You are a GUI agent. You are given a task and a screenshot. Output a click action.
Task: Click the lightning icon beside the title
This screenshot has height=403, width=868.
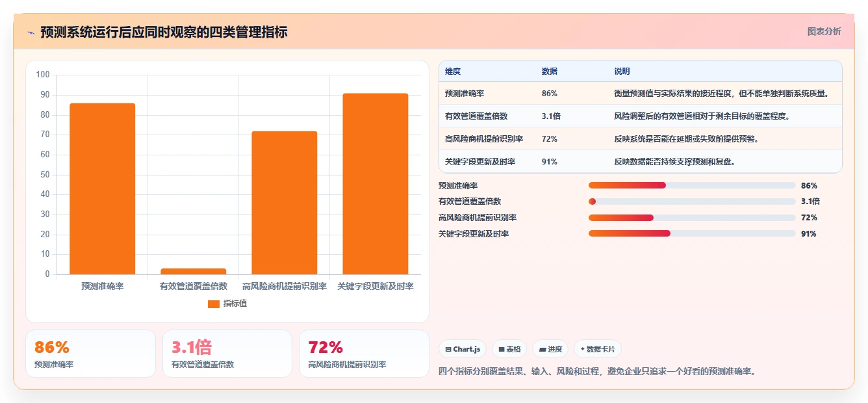(31, 32)
